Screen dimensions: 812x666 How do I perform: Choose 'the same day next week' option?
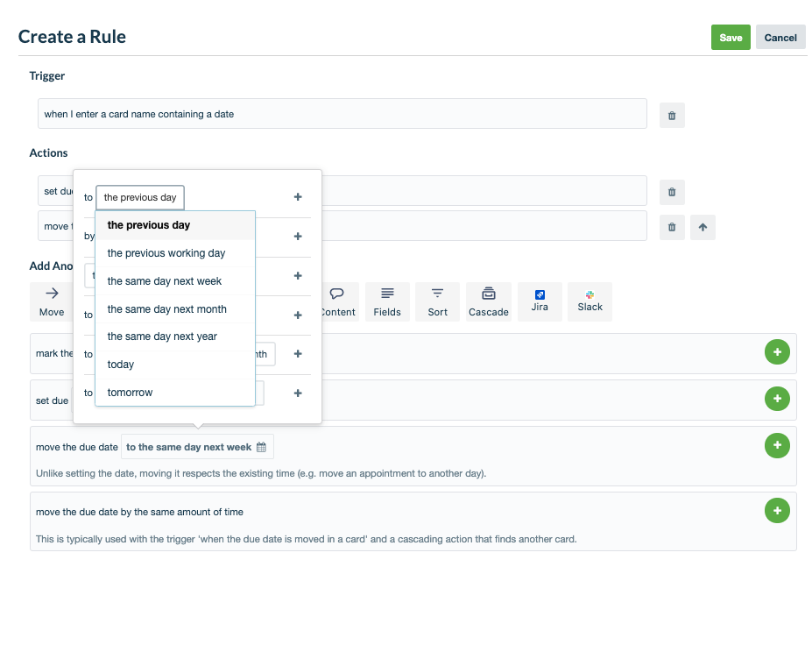pyautogui.click(x=175, y=281)
